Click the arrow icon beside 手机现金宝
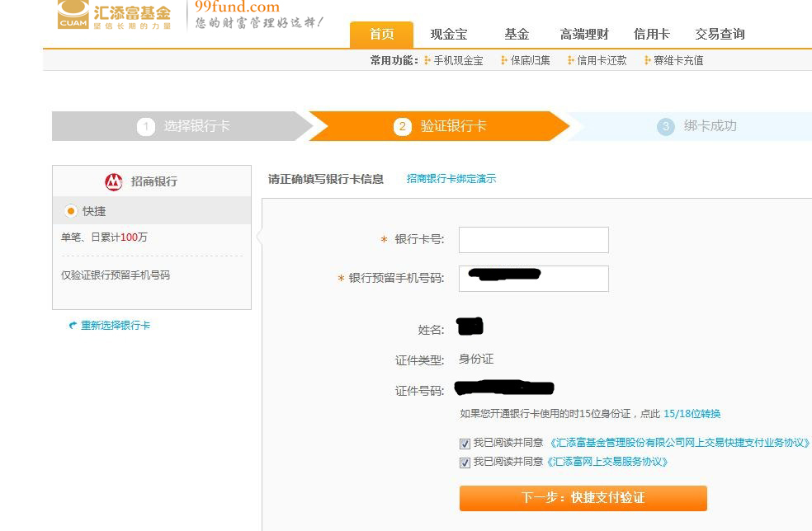This screenshot has height=531, width=812. [427, 60]
